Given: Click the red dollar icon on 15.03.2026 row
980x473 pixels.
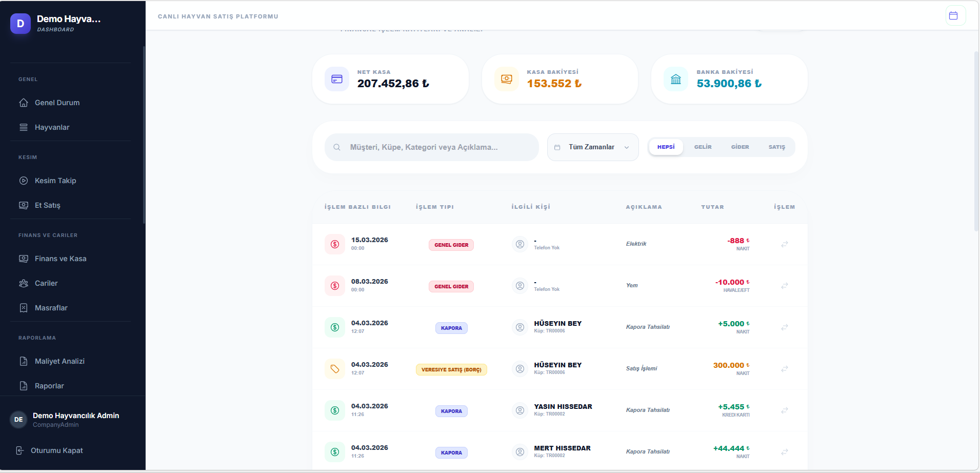Looking at the screenshot, I should point(335,244).
